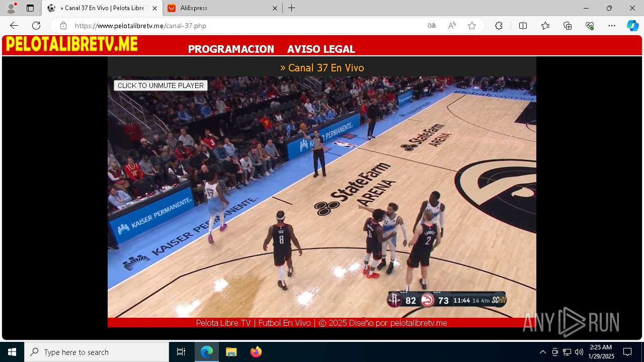The width and height of the screenshot is (644, 362).
Task: Open the clock and date flyout
Action: (601, 352)
